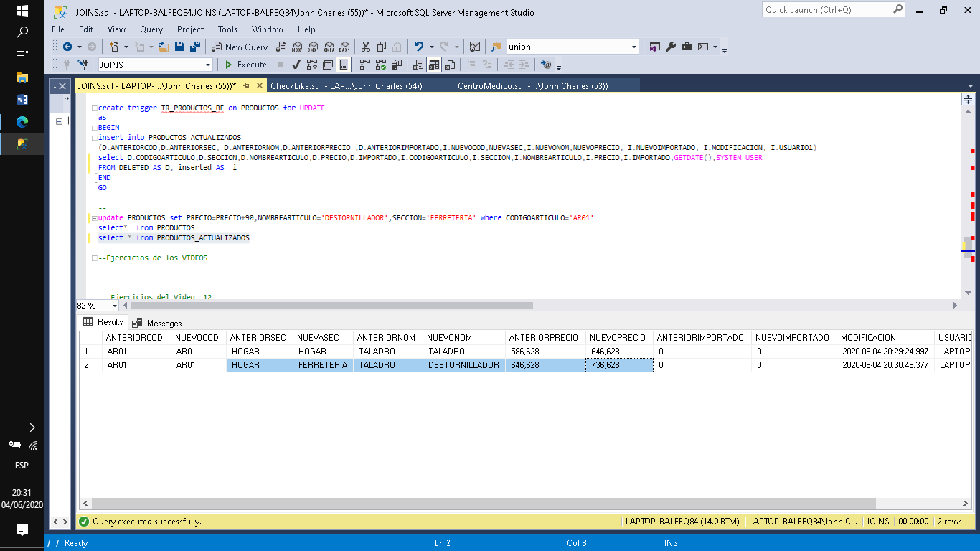Open the undo history dropdown arrow
Screen dimensions: 980x551
point(431,47)
